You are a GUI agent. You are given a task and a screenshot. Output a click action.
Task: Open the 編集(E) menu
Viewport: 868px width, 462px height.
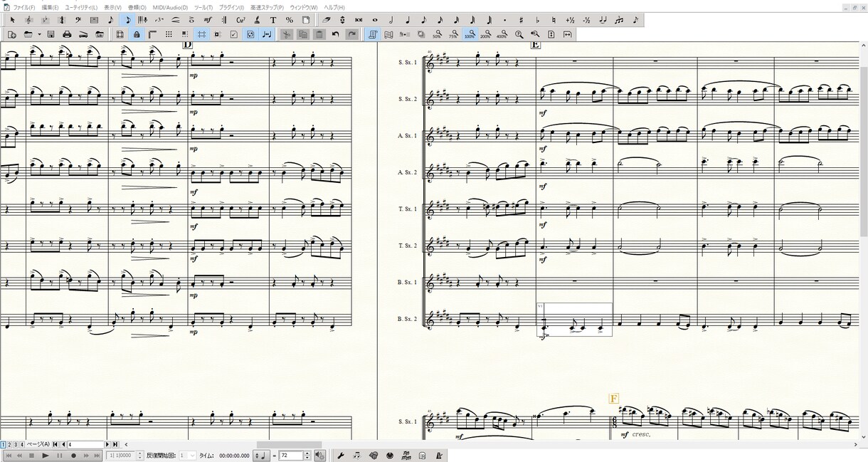[x=51, y=7]
